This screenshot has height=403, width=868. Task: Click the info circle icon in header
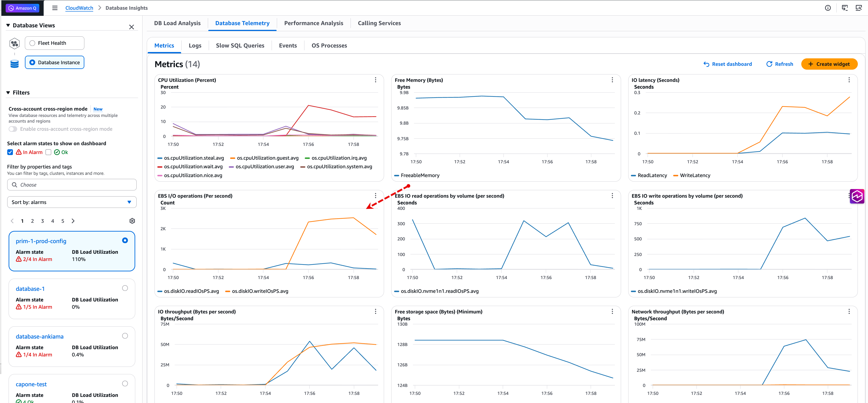[x=828, y=8]
